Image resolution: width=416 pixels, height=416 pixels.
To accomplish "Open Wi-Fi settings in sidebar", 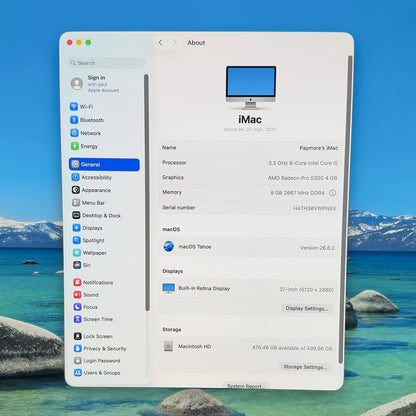I will (x=82, y=107).
